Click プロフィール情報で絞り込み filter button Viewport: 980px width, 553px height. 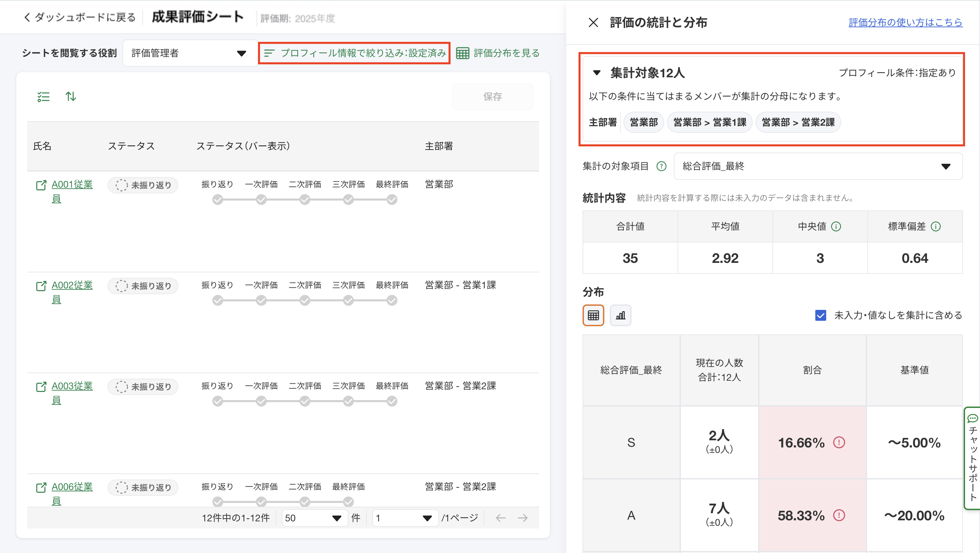click(355, 53)
